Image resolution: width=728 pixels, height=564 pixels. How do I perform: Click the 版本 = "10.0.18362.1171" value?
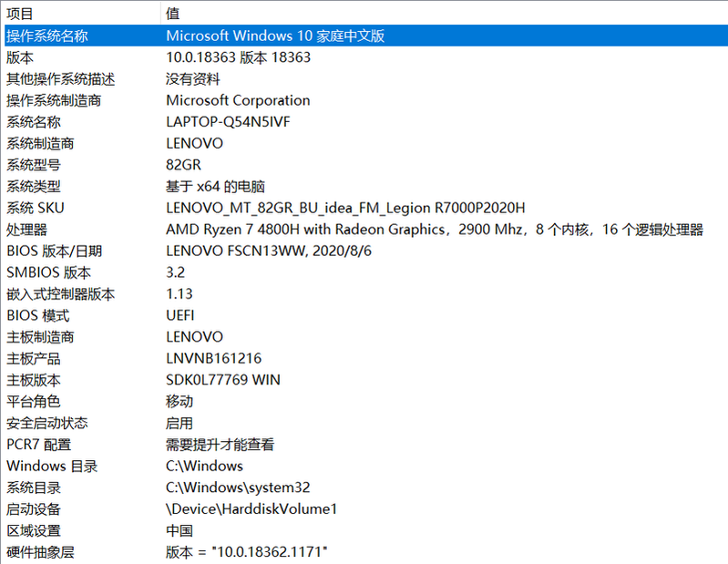point(247,552)
